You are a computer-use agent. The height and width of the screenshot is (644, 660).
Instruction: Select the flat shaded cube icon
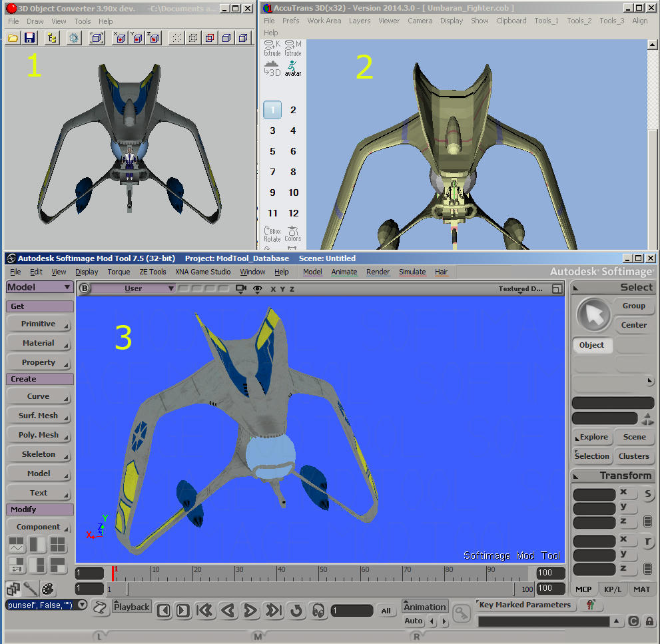226,39
